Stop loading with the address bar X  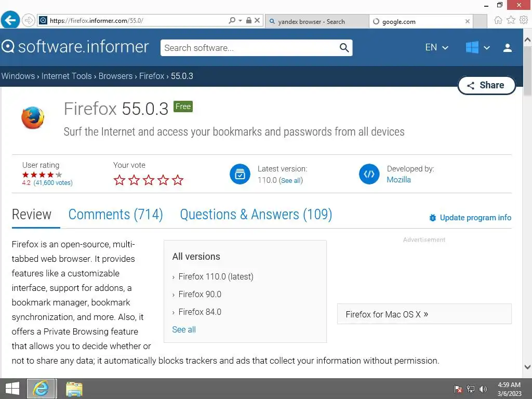[x=257, y=20]
